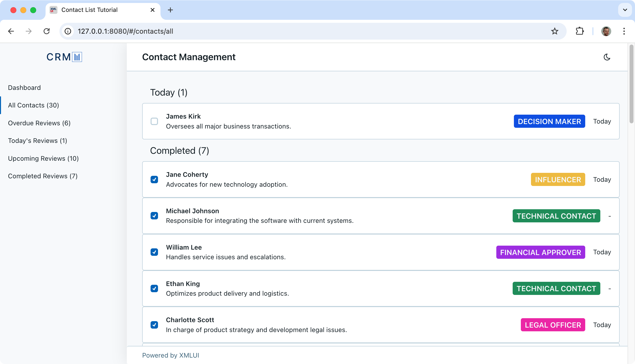Click the Michael Johnson name

tap(192, 211)
